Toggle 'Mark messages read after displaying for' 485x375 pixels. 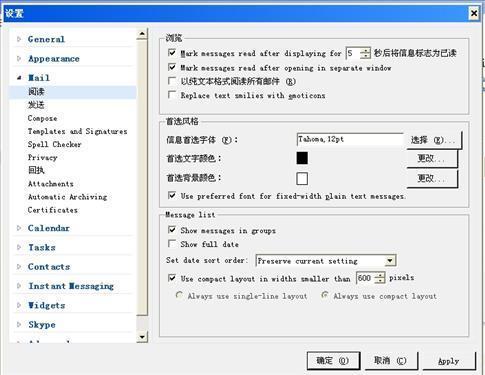click(172, 53)
